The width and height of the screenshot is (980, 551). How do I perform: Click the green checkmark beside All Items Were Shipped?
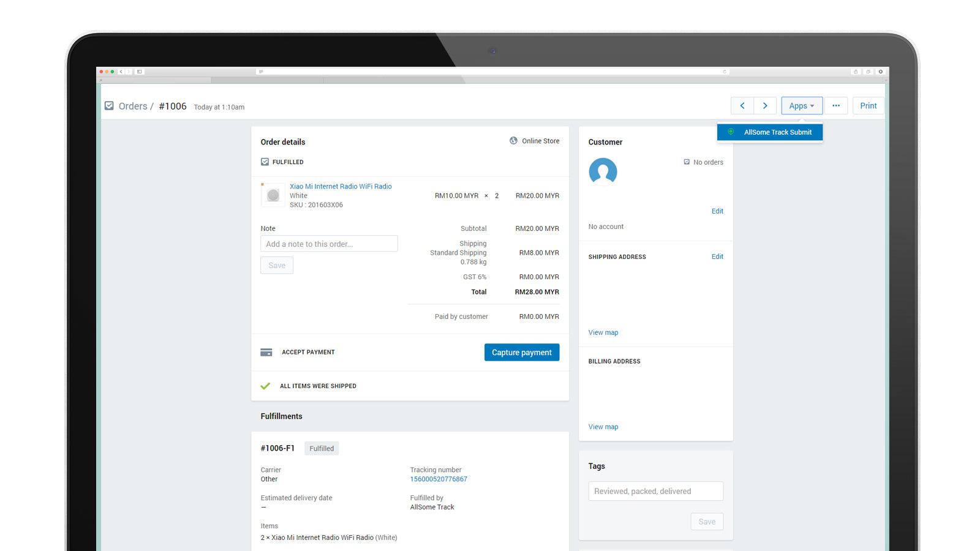265,386
